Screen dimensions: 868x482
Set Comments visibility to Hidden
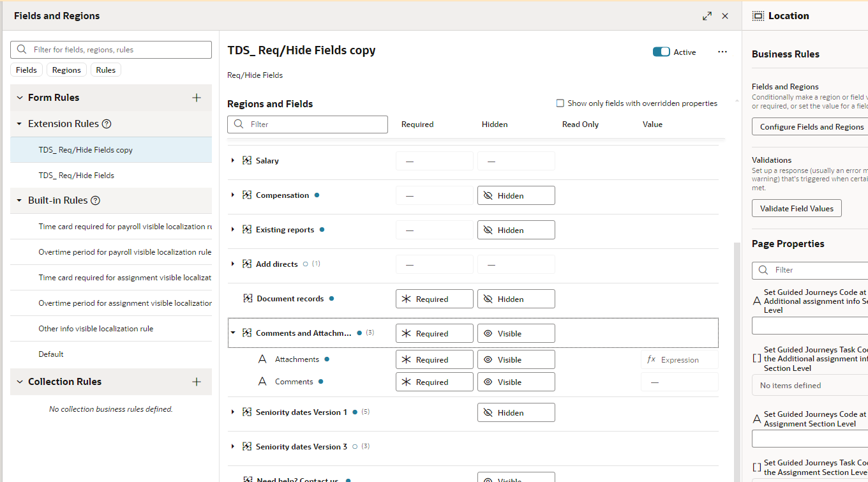point(516,381)
